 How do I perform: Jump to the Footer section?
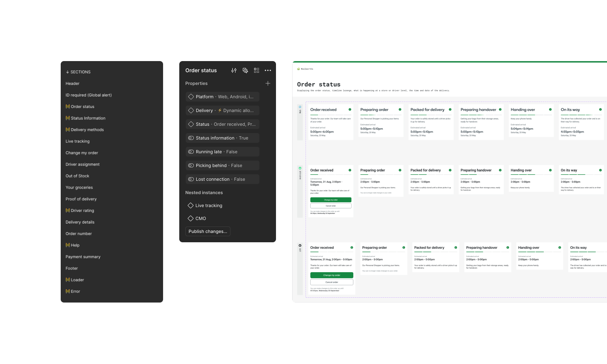click(72, 268)
